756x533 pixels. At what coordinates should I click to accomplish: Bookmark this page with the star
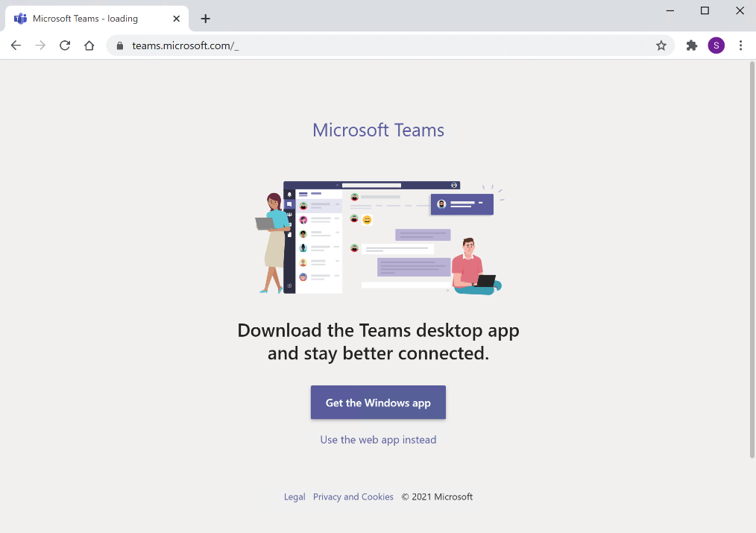click(x=661, y=45)
